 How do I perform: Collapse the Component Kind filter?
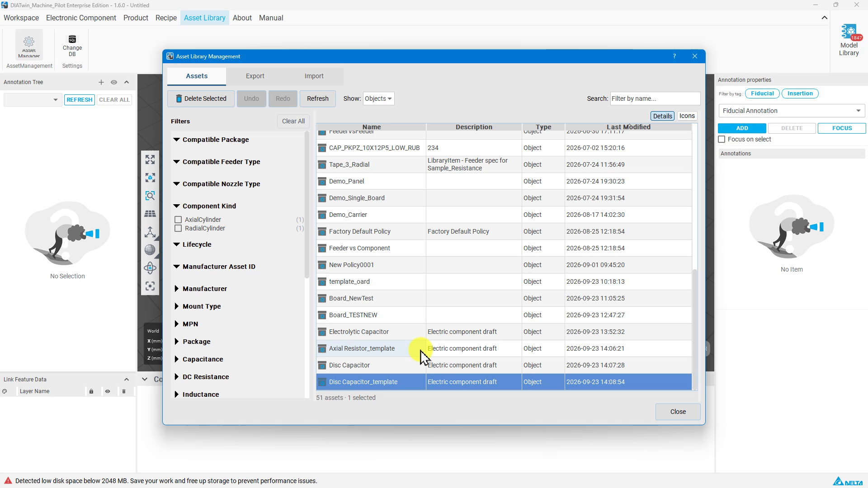176,206
